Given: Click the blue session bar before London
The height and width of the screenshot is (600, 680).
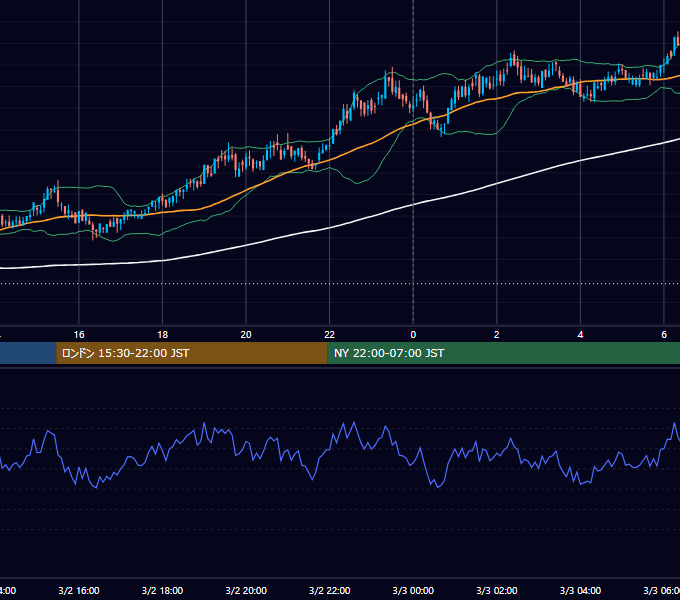Looking at the screenshot, I should pyautogui.click(x=28, y=353).
